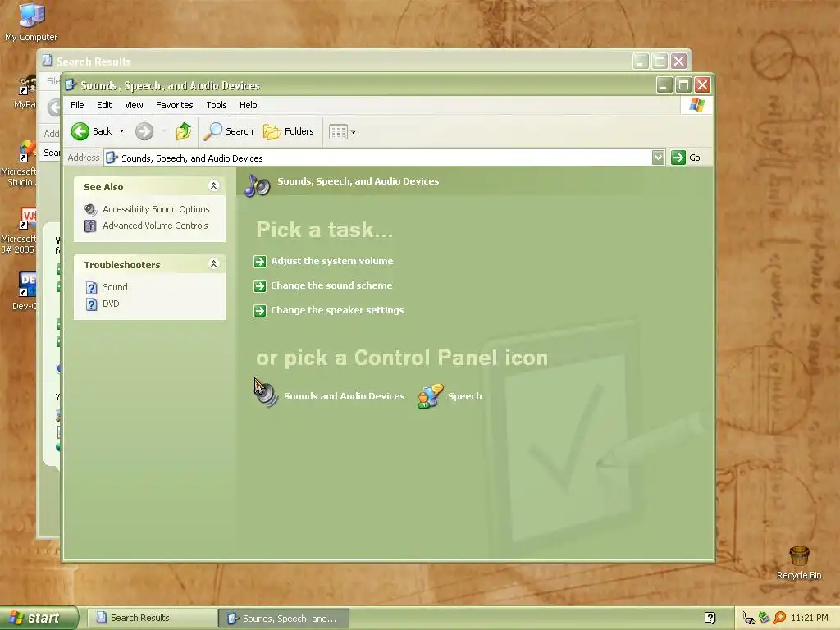Image resolution: width=840 pixels, height=630 pixels.
Task: Select Change the sound scheme task
Action: click(331, 285)
